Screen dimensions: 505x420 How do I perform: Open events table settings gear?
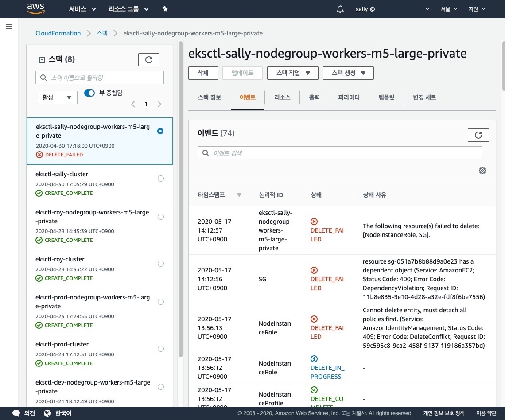pyautogui.click(x=482, y=171)
